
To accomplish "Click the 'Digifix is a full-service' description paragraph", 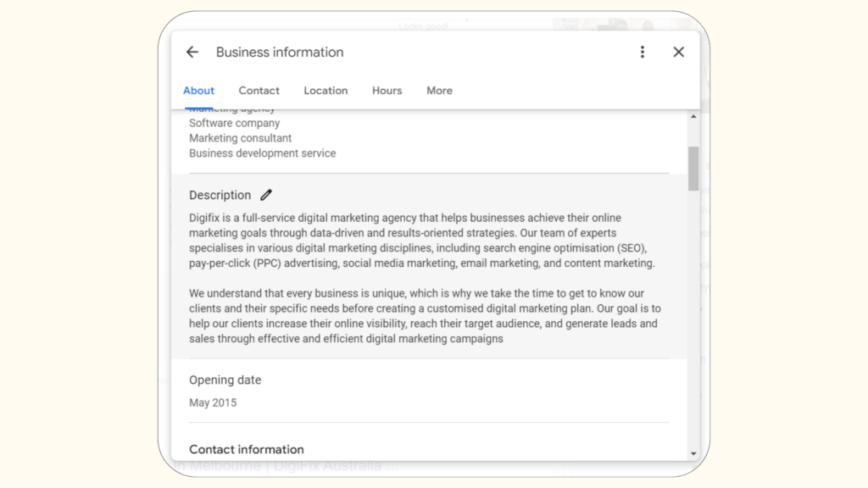I will click(x=422, y=241).
